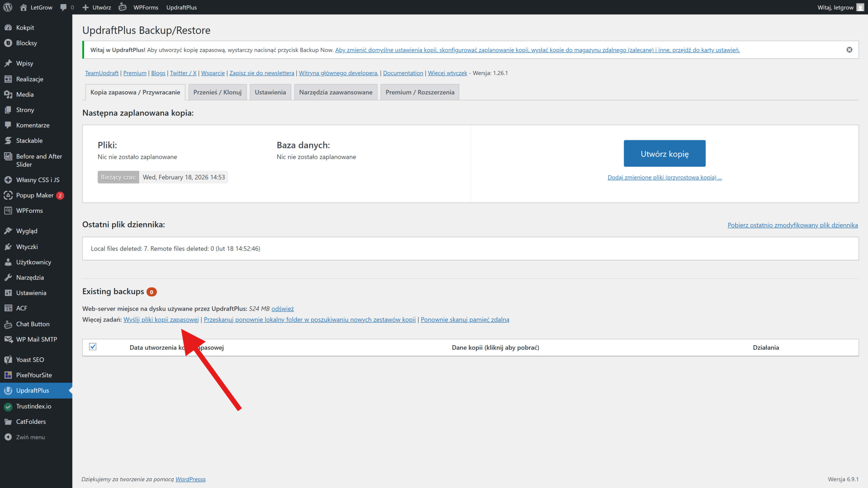Switch to the Ustawienia tab
The image size is (868, 488).
tap(270, 92)
